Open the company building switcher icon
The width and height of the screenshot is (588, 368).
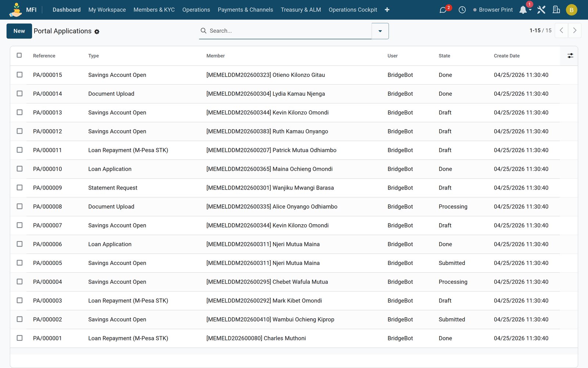556,10
